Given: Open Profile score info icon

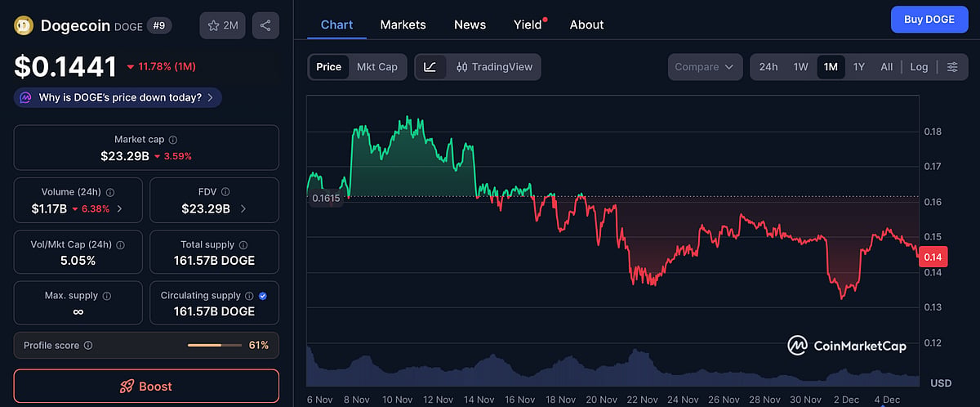Looking at the screenshot, I should [x=88, y=346].
